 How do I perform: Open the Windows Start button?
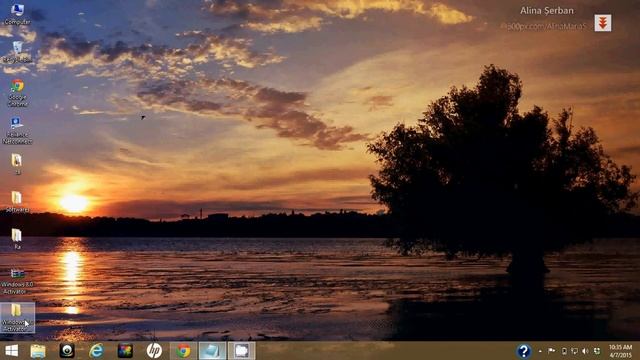pos(11,351)
